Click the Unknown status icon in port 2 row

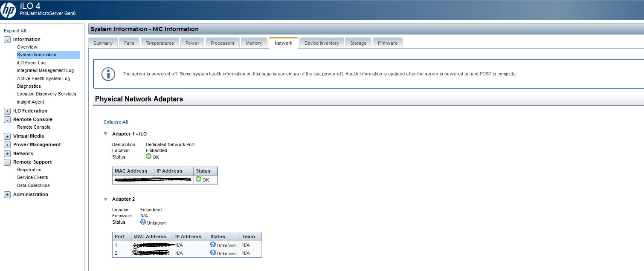213,253
